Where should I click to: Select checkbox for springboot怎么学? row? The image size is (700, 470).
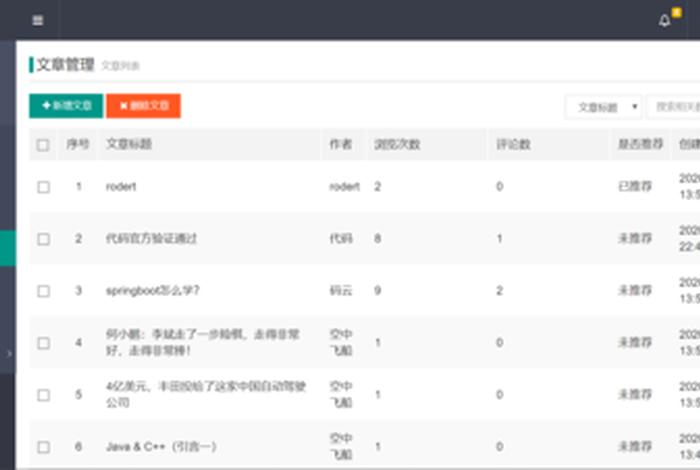tap(43, 291)
